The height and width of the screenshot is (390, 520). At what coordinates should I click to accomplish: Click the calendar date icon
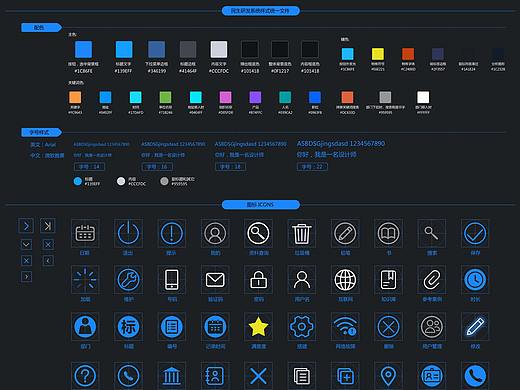85,233
